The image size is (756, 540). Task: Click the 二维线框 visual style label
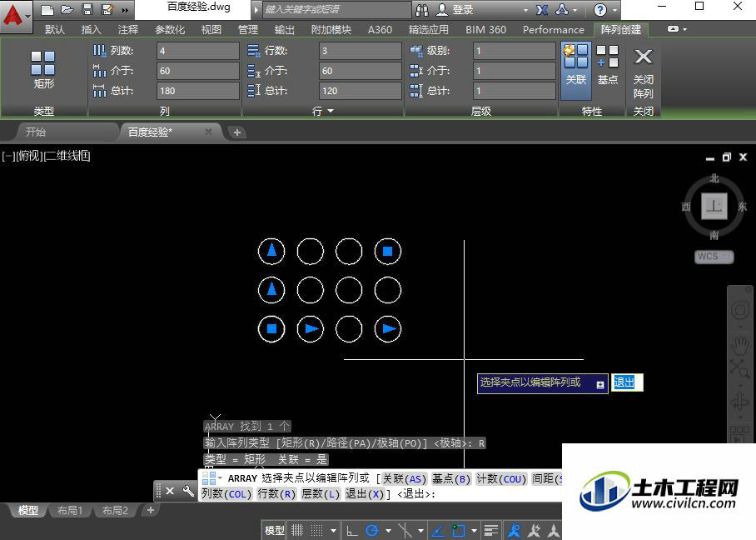coord(67,156)
